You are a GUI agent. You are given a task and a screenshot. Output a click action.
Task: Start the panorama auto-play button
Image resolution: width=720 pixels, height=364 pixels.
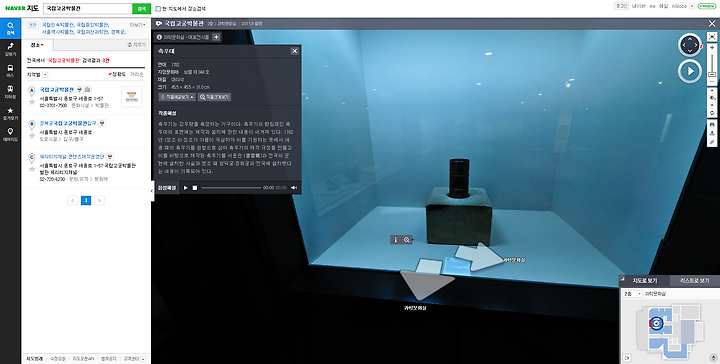click(x=690, y=71)
